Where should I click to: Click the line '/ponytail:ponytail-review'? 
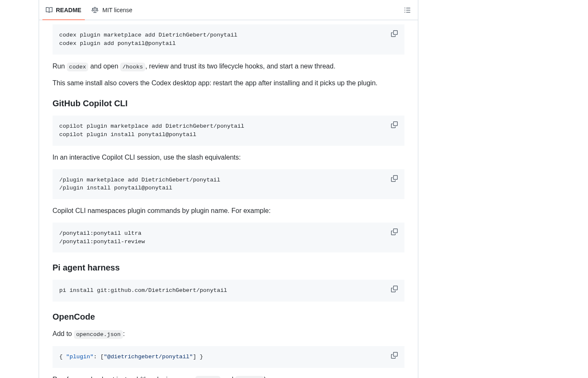(x=102, y=241)
